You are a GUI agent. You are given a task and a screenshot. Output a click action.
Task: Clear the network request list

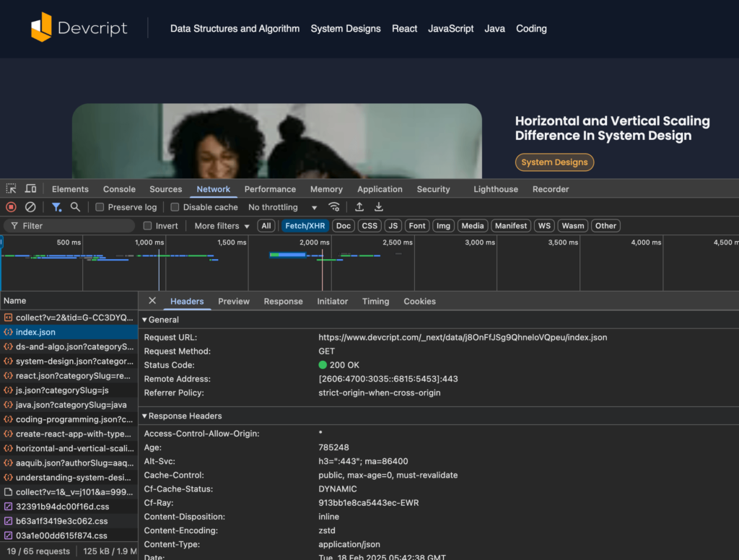pyautogui.click(x=29, y=207)
